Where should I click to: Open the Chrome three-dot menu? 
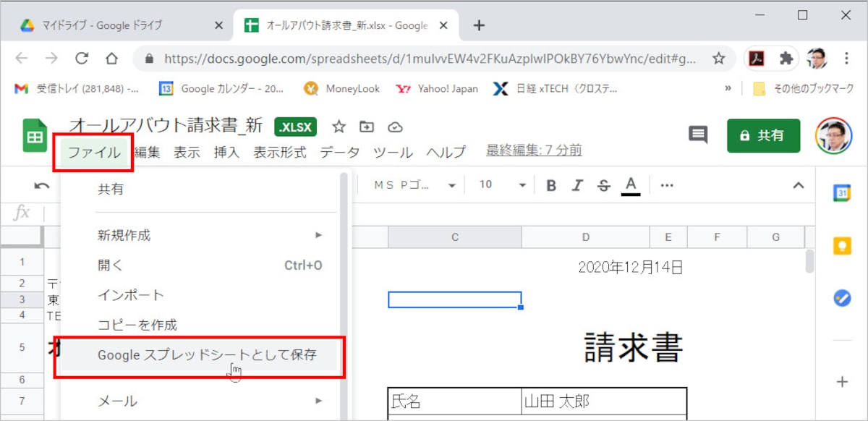point(846,59)
